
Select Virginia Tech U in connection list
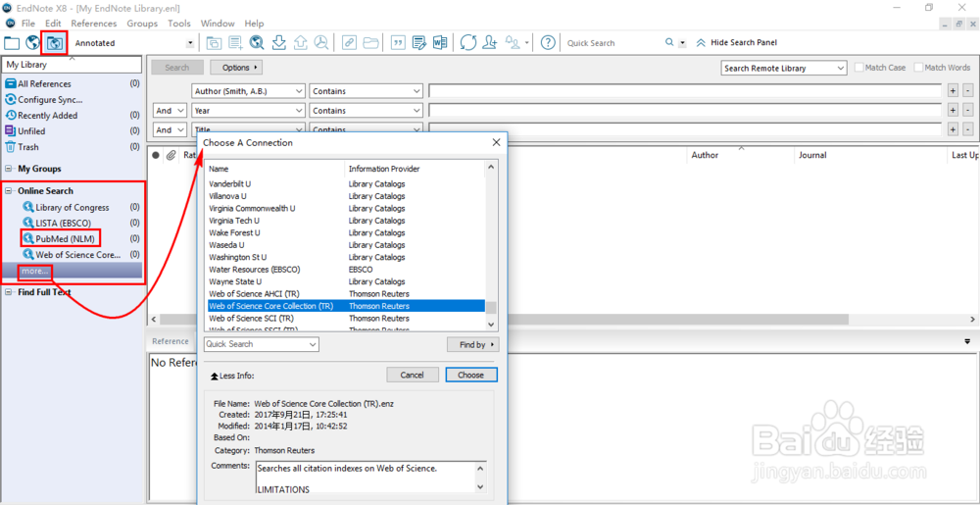point(347,221)
